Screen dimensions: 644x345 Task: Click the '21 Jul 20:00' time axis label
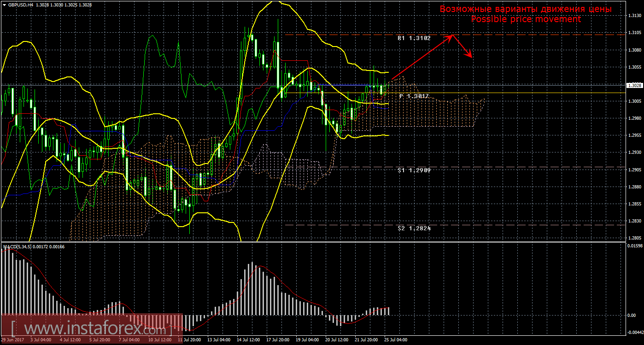pyautogui.click(x=367, y=340)
